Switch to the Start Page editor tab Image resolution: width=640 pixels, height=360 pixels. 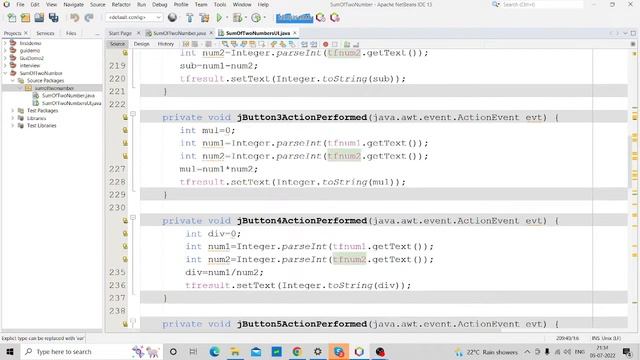coord(120,33)
